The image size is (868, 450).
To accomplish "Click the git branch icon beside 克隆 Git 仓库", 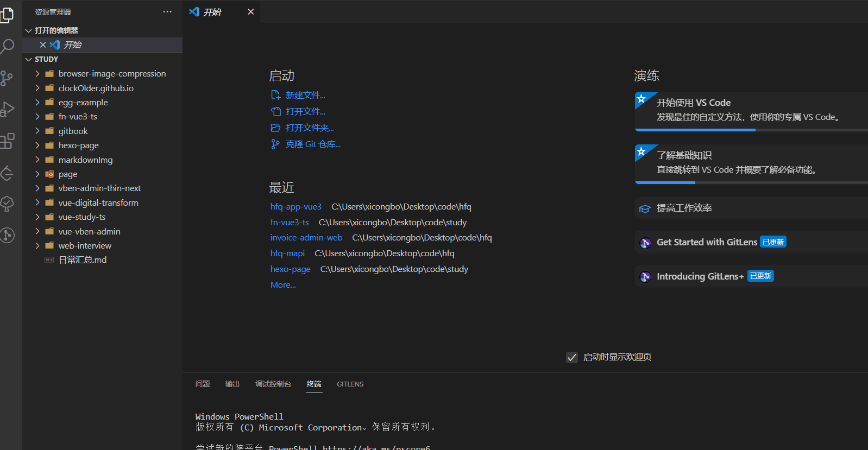I will [275, 144].
